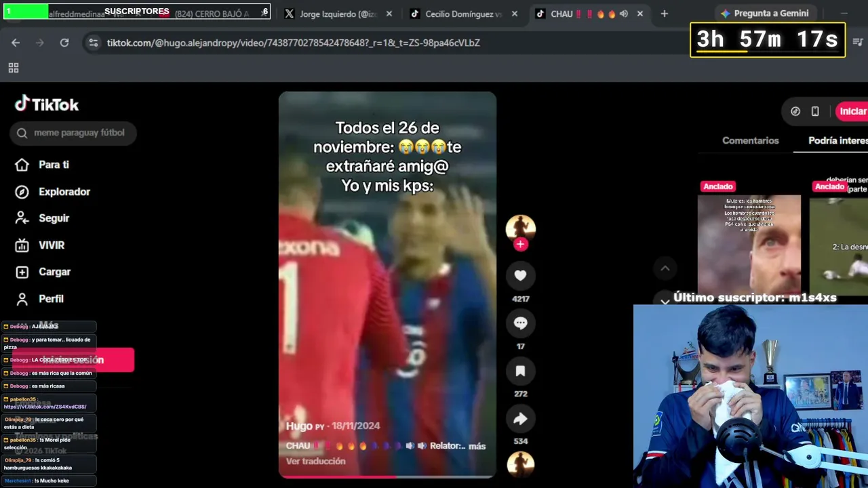Image resolution: width=868 pixels, height=488 pixels.
Task: Mute the CHAU tab's audio speaker icon
Action: [x=624, y=14]
